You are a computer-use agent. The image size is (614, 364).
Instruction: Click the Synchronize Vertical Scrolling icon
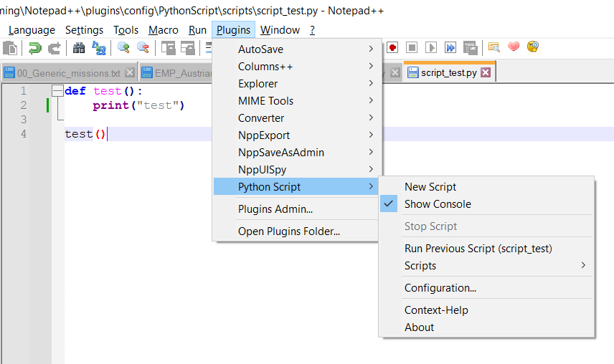click(x=169, y=48)
